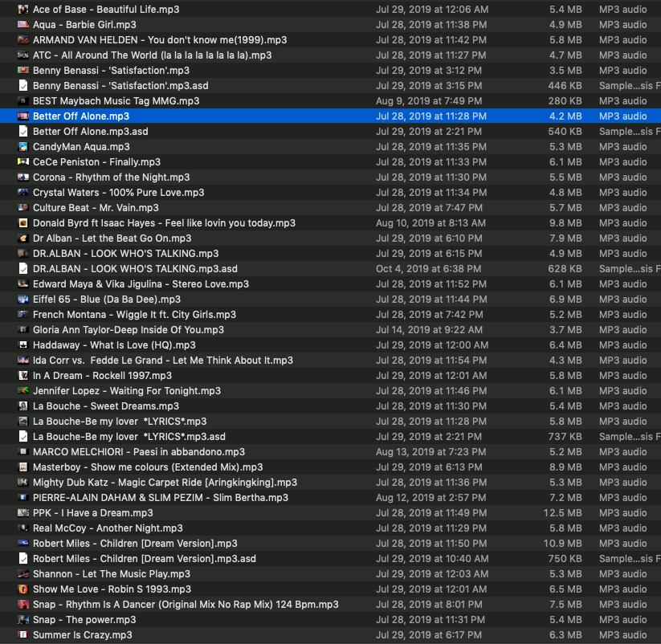The height and width of the screenshot is (644, 661).
Task: Select Corona - Rhythm of the Night.mp3
Action: pos(331,177)
